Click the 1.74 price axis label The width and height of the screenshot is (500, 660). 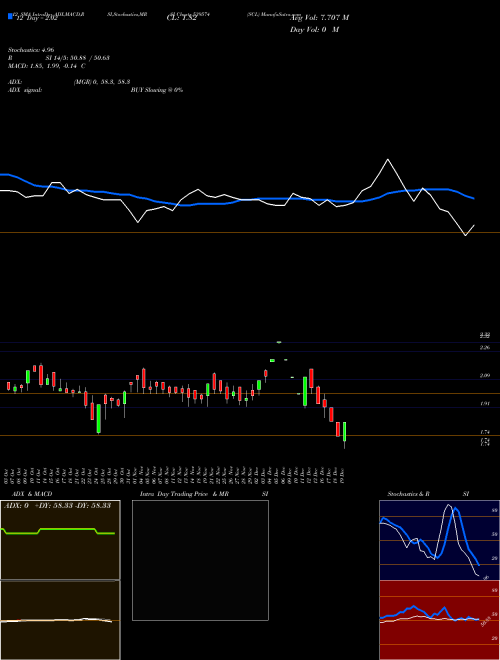pyautogui.click(x=485, y=432)
